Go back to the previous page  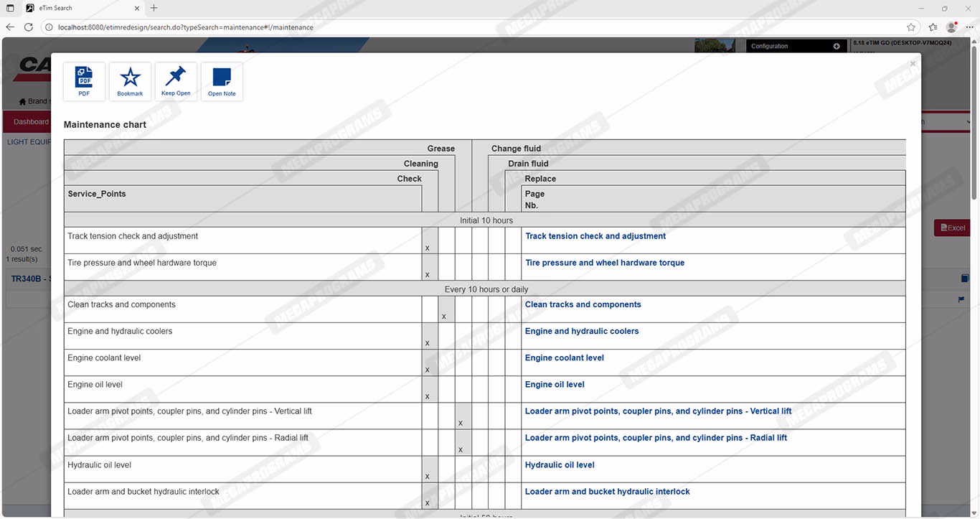tap(10, 27)
